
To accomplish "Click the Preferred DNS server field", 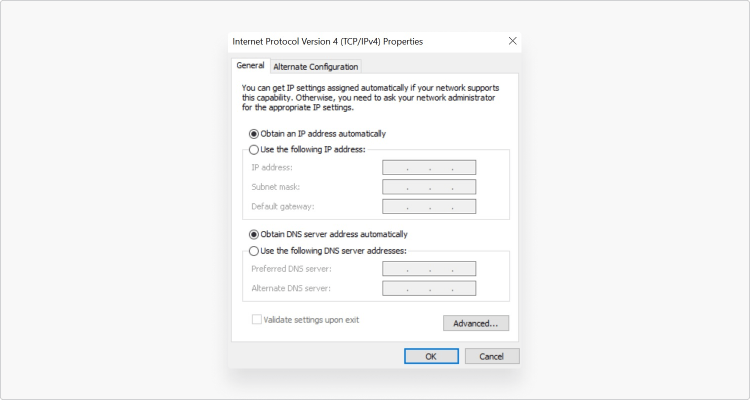I will pyautogui.click(x=429, y=269).
